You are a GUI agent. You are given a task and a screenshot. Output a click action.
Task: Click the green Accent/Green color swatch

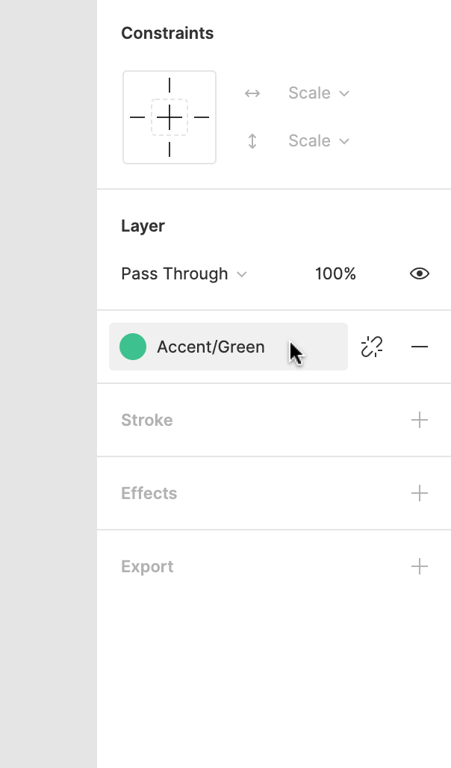133,347
